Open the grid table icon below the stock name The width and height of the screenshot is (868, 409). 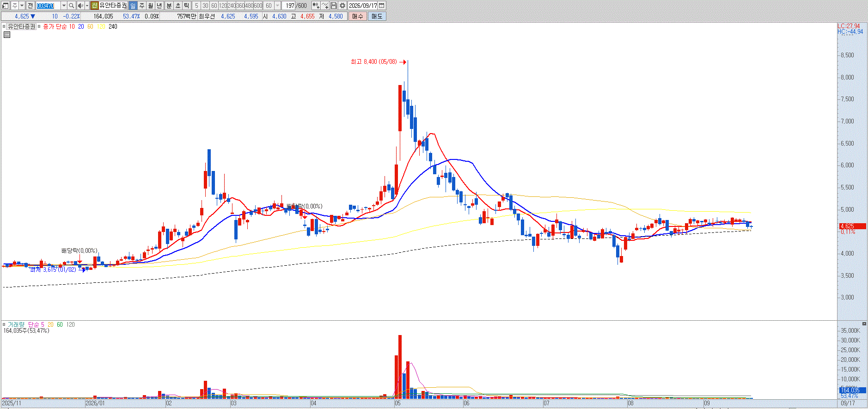click(7, 35)
